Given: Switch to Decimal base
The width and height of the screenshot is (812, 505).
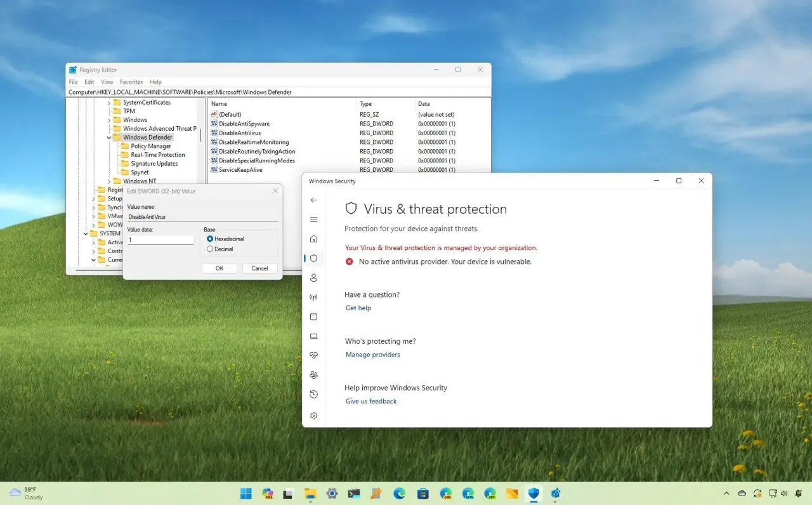Looking at the screenshot, I should [x=209, y=249].
